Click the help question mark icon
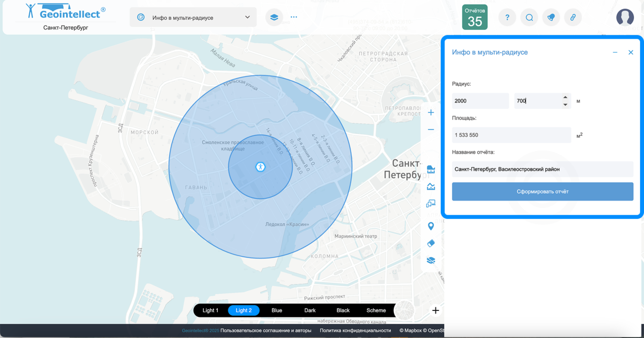644x338 pixels. coord(507,18)
